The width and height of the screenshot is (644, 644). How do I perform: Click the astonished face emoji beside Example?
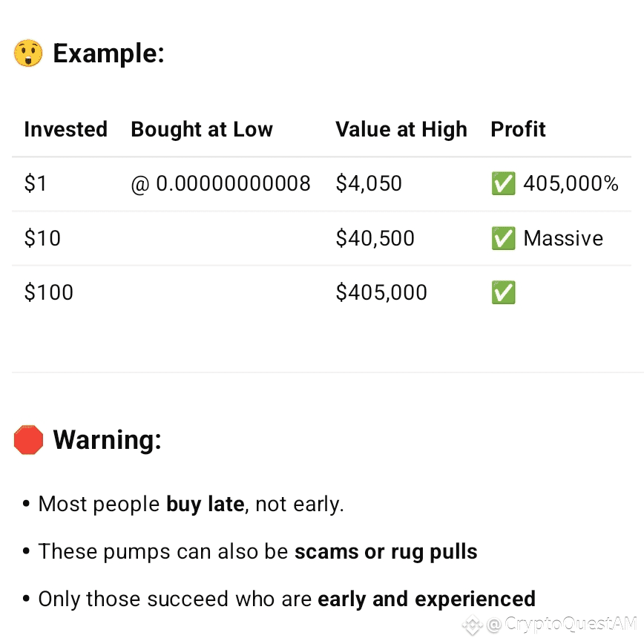coord(28,53)
